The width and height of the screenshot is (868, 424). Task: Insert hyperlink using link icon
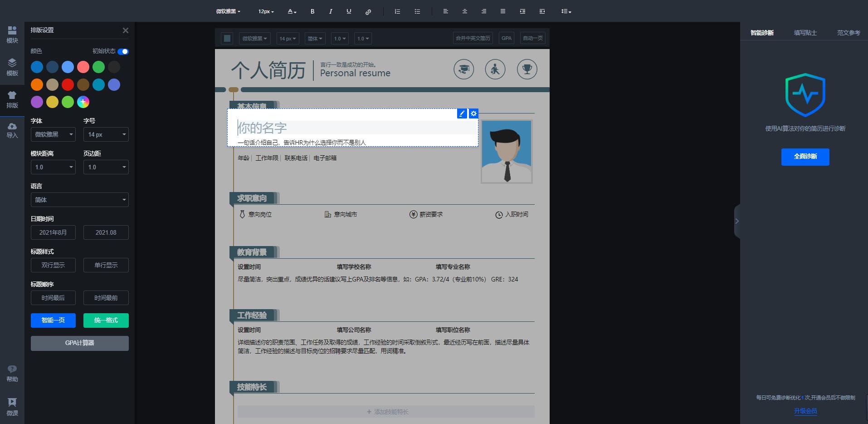coord(368,12)
